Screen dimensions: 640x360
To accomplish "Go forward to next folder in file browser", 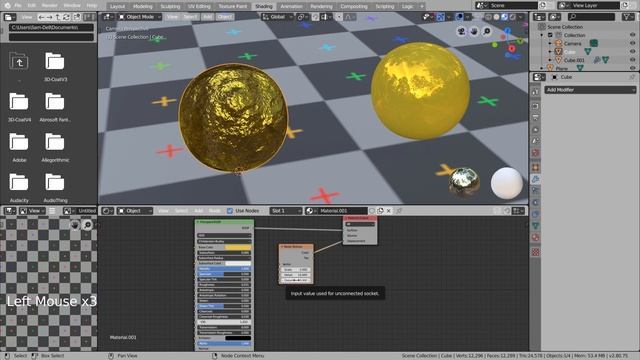I will 49,17.
